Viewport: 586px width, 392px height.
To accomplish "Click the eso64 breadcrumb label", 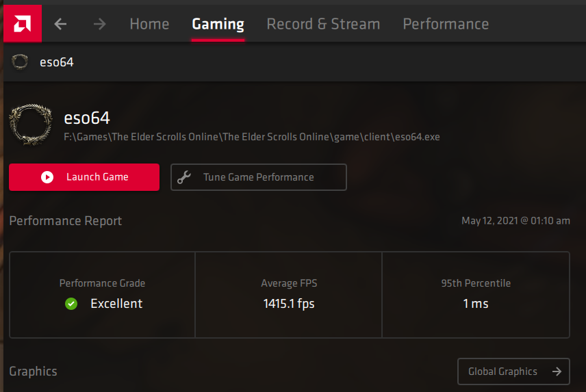I will coord(57,62).
